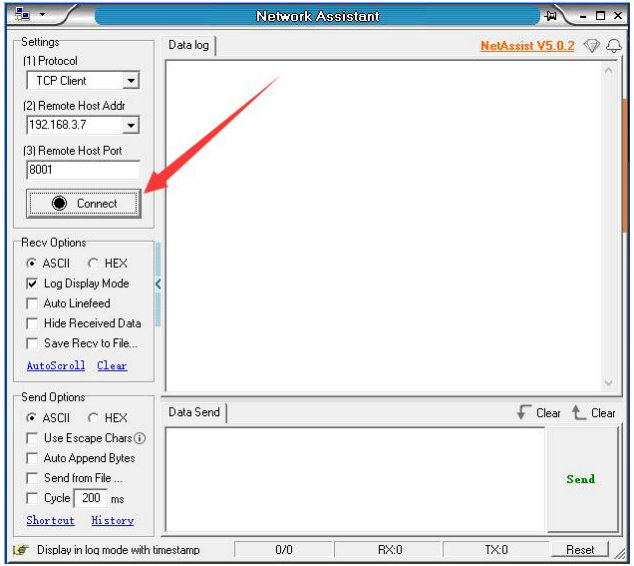The width and height of the screenshot is (634, 566).
Task: Collapse the left settings panel with the arrow handle
Action: click(x=158, y=284)
